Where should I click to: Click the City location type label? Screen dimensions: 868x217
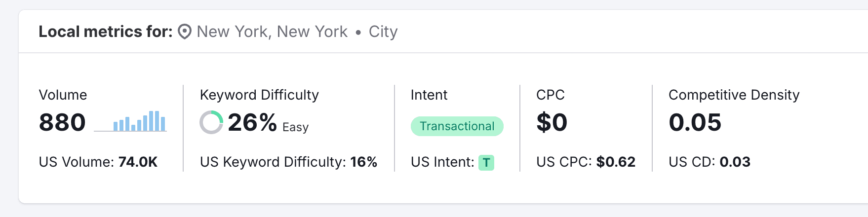[x=383, y=32]
